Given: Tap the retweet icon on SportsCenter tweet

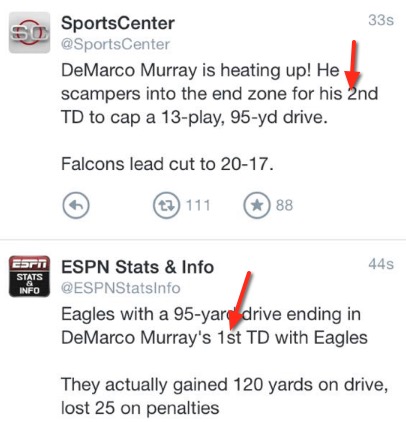Looking at the screenshot, I should (166, 205).
